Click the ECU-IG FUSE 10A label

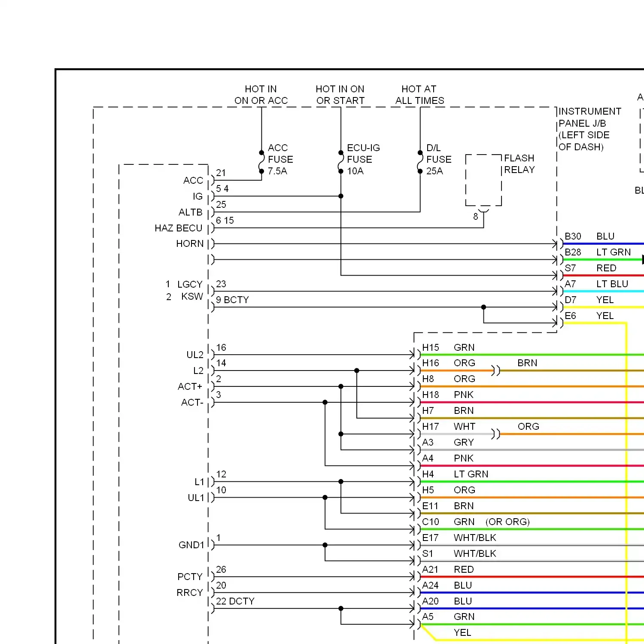(x=363, y=159)
